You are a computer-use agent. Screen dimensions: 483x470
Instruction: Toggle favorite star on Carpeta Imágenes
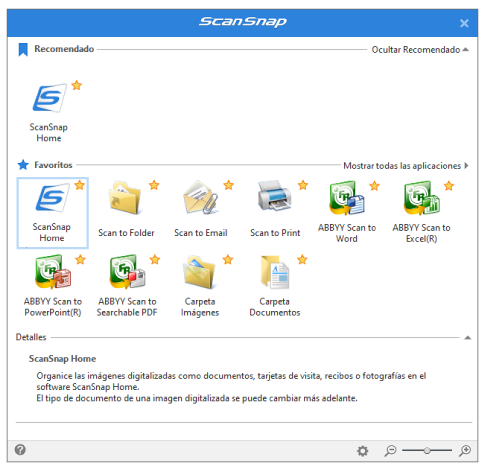[228, 259]
